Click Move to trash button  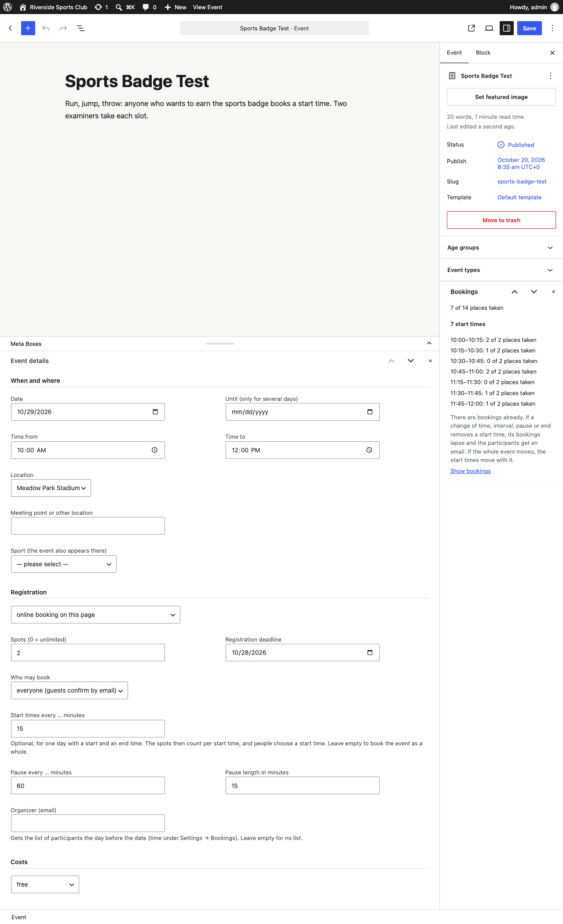click(x=501, y=220)
